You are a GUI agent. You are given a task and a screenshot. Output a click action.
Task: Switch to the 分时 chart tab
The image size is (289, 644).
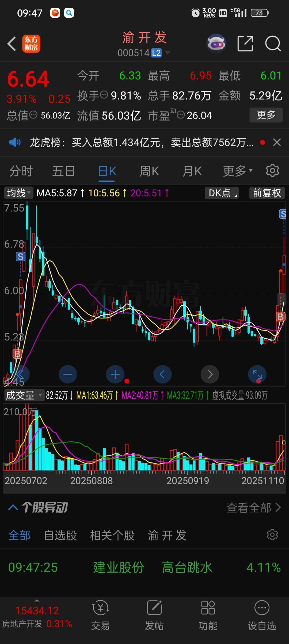click(x=21, y=171)
